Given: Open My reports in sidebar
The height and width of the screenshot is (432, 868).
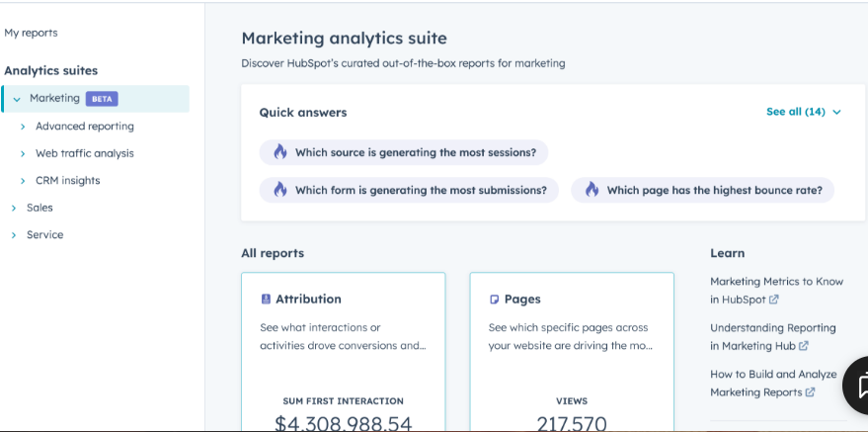Looking at the screenshot, I should pos(31,33).
